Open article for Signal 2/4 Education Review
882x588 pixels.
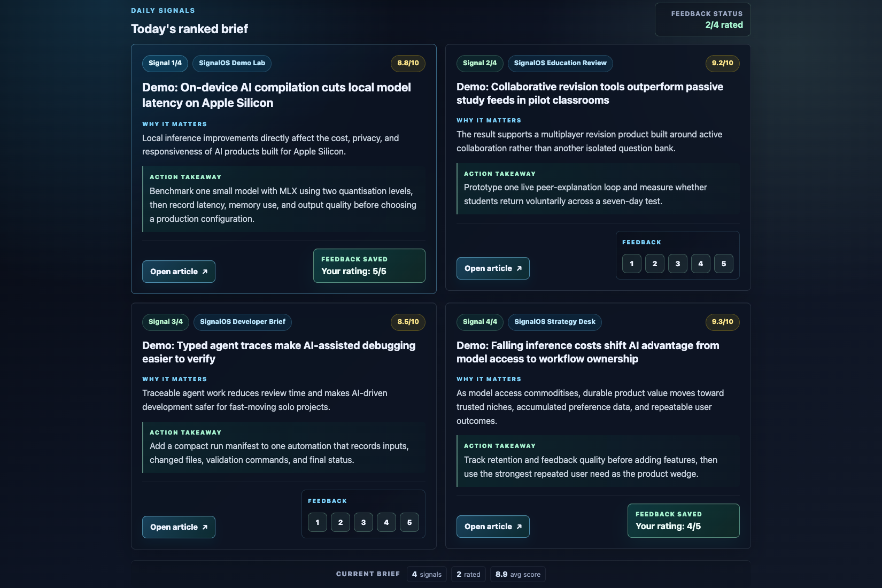point(493,268)
